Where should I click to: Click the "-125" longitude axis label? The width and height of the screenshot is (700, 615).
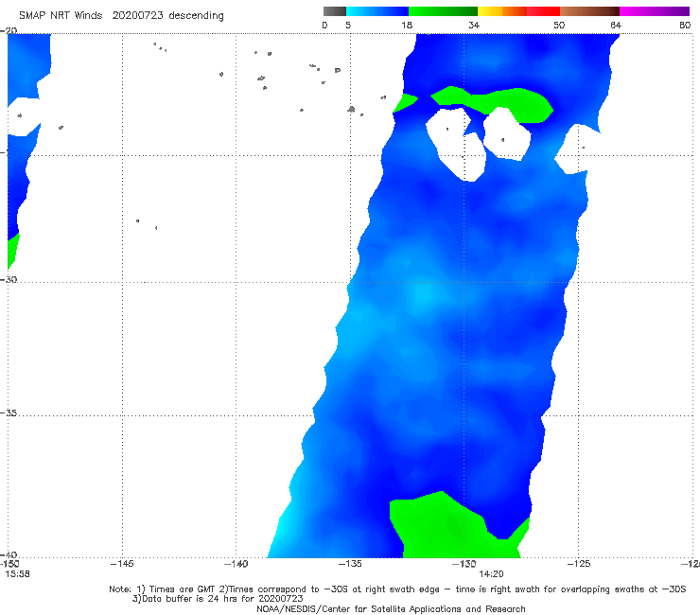coord(578,564)
